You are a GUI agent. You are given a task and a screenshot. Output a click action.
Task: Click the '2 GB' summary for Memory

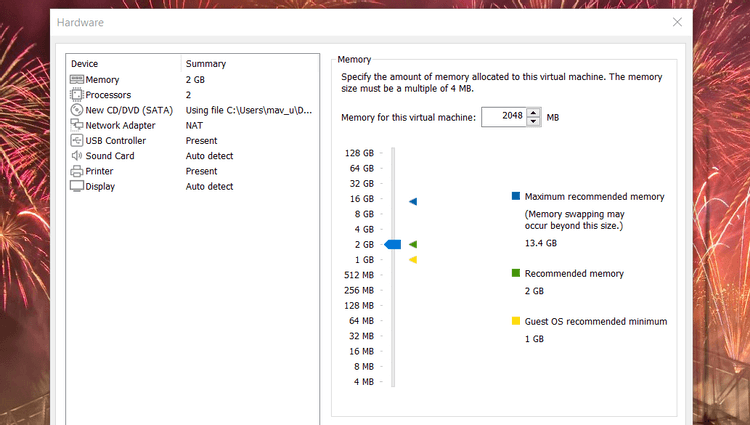(x=195, y=80)
